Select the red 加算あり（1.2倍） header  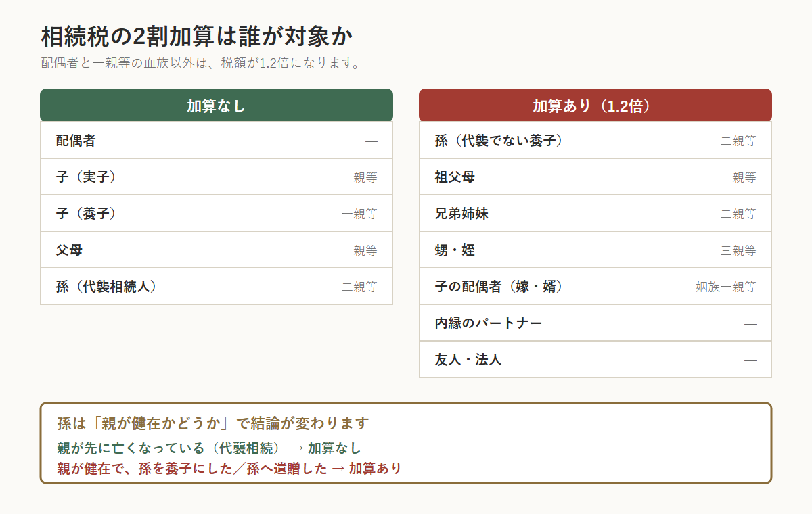(x=595, y=106)
